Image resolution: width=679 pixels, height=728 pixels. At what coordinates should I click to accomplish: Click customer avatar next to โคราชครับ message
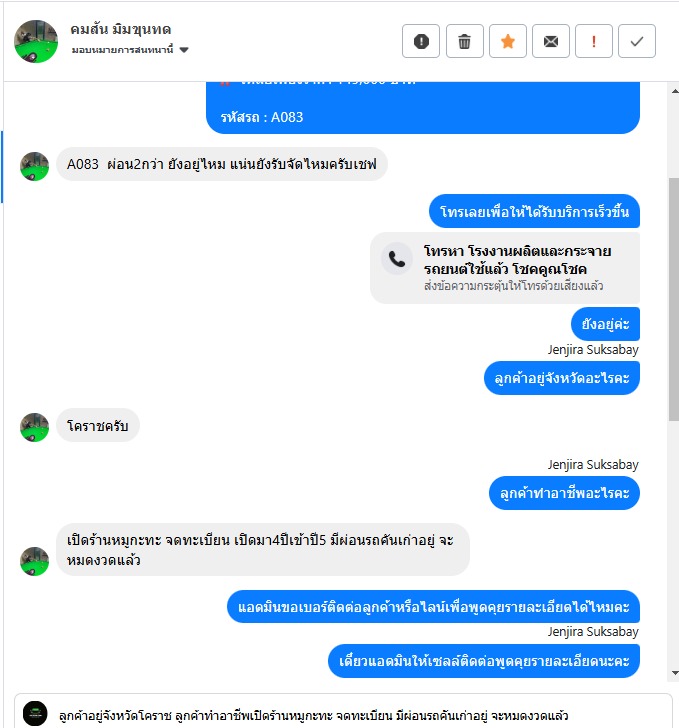point(34,428)
